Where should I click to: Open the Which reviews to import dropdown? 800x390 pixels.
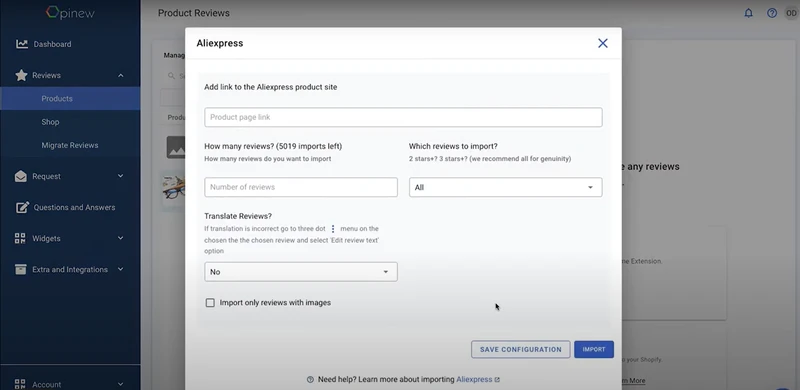[x=505, y=187]
